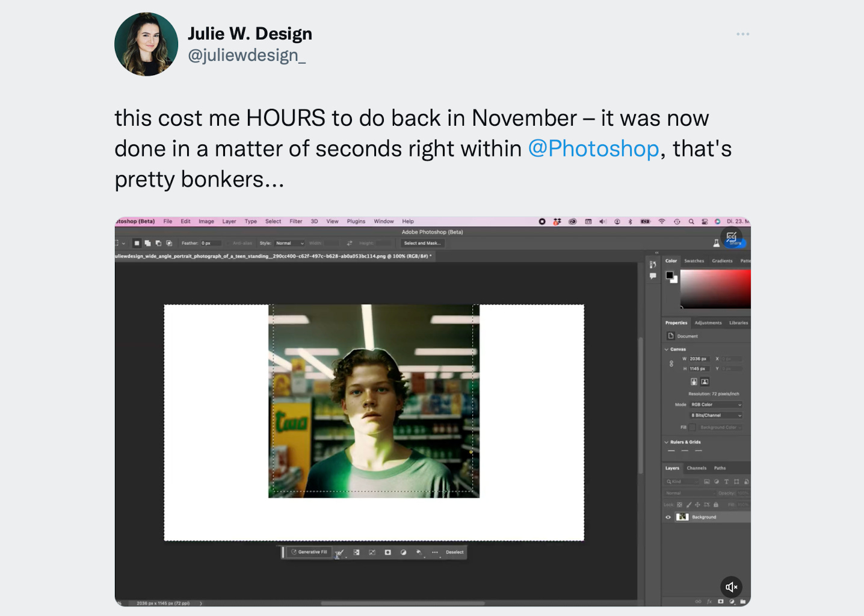Image resolution: width=864 pixels, height=616 pixels.
Task: Open marquee tool preset picker arrow
Action: coord(123,243)
